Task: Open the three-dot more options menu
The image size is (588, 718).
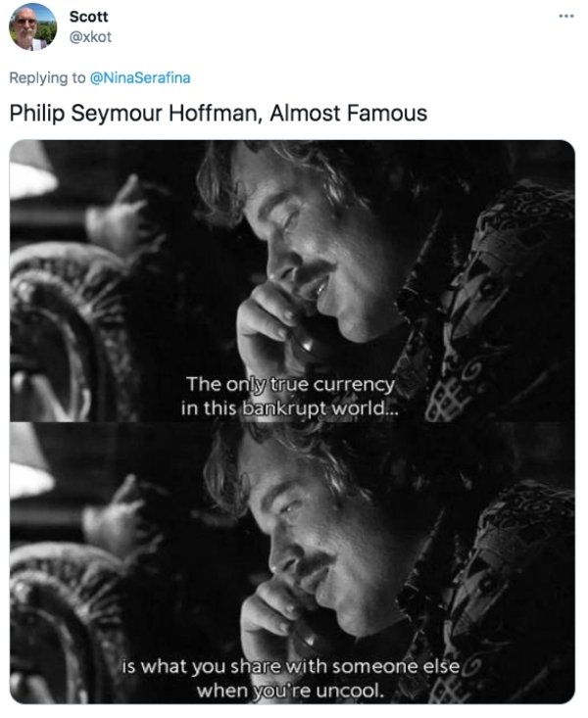Action: 566,16
